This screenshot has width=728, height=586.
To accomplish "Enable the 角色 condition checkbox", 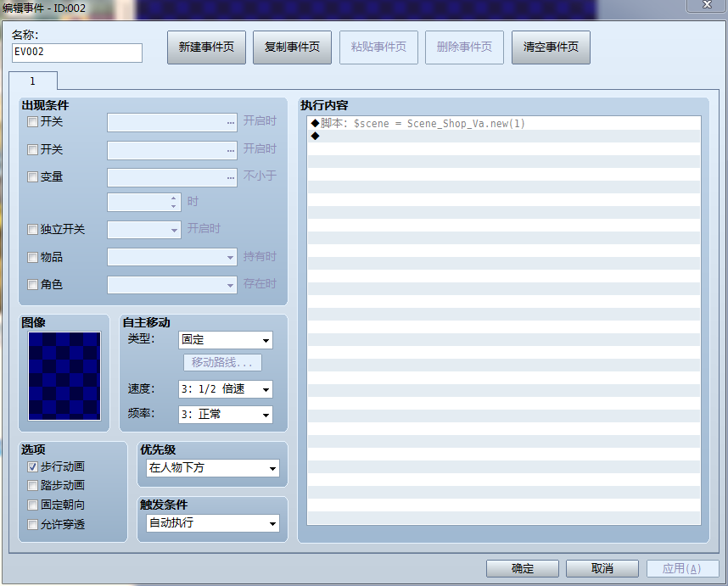I will (32, 284).
